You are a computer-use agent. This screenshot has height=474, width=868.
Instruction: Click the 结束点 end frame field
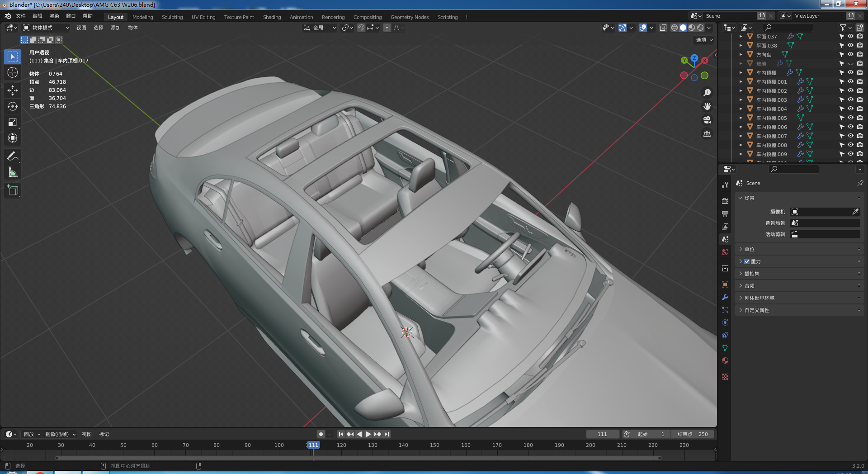tap(693, 434)
